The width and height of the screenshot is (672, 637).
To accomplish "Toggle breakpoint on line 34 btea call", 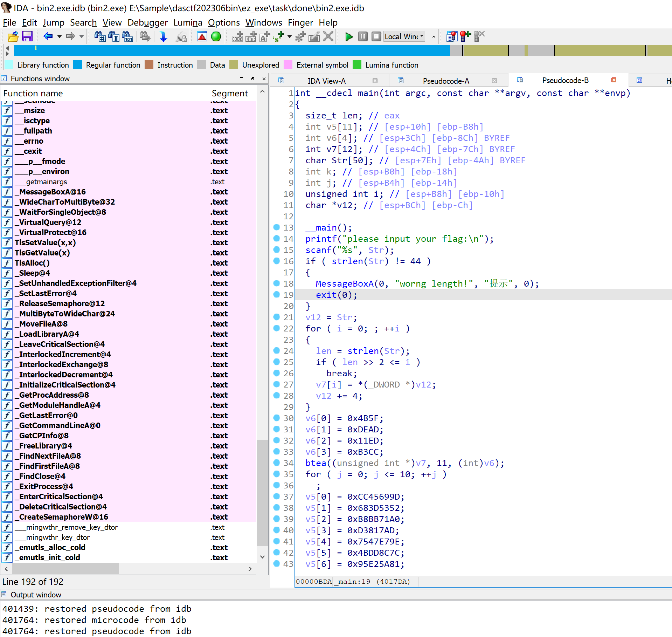I will pos(277,463).
